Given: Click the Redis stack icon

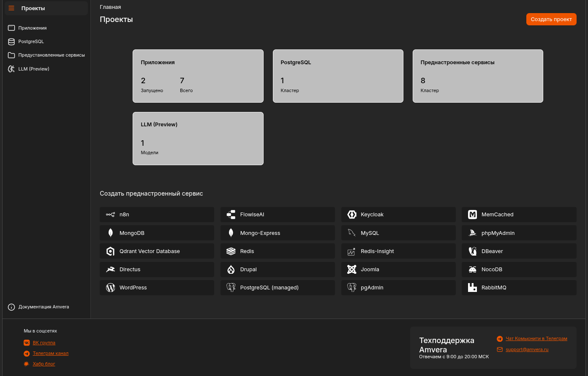Looking at the screenshot, I should 231,251.
